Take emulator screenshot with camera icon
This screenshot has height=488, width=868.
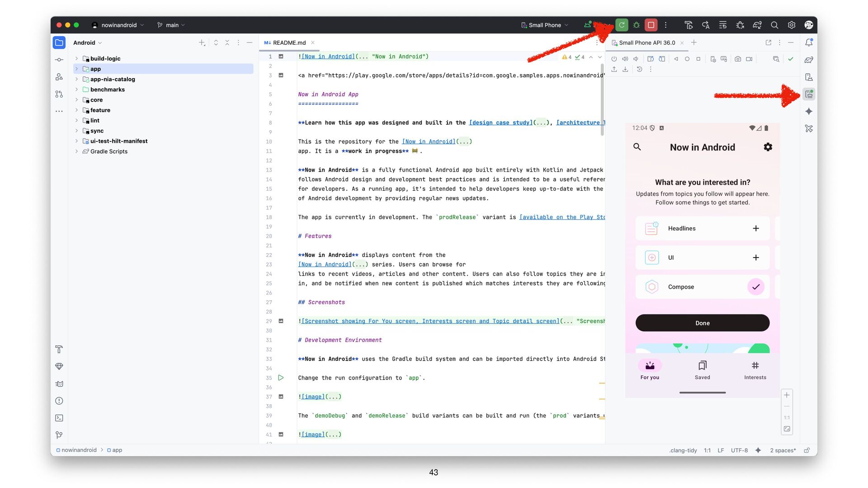pos(738,59)
